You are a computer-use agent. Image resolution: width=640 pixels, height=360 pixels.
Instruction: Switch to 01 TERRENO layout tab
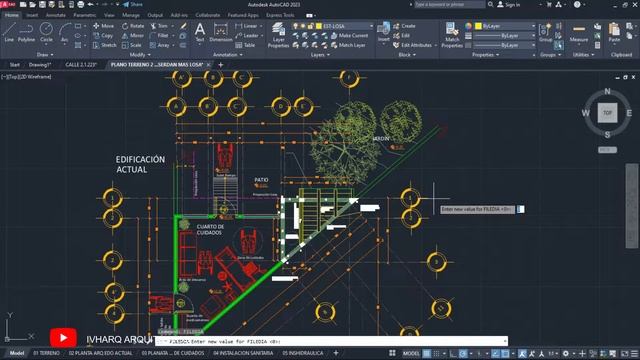[x=46, y=353]
